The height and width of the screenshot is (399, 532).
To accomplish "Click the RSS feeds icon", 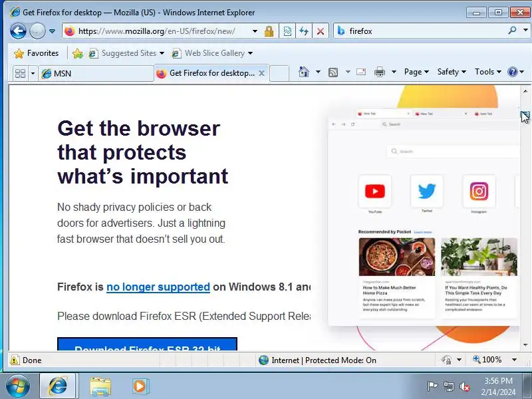I will tap(333, 72).
